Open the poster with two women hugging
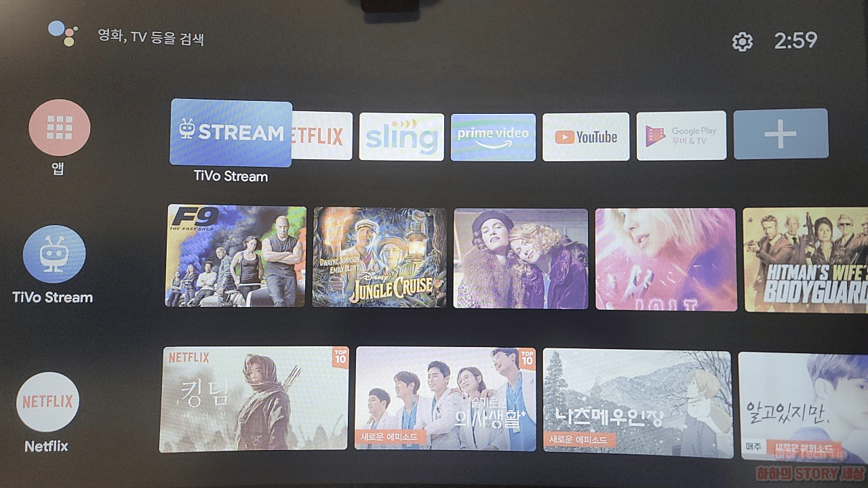Screen dimensions: 868x488 pos(521,259)
